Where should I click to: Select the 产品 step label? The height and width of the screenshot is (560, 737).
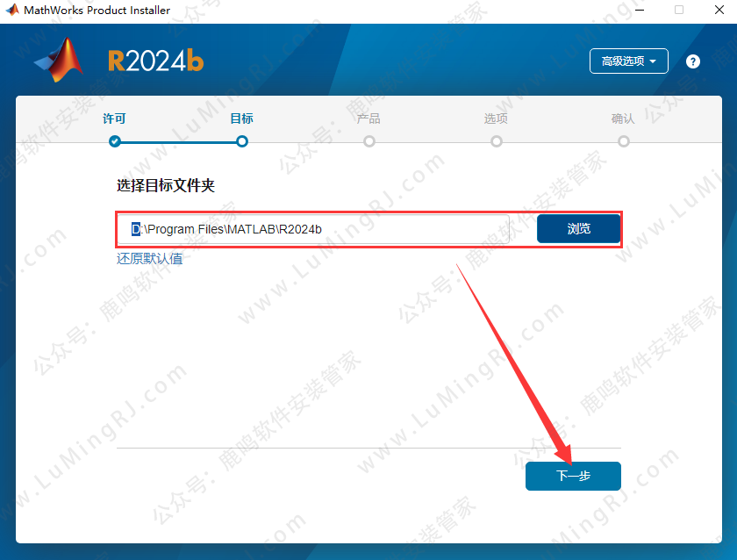point(368,118)
